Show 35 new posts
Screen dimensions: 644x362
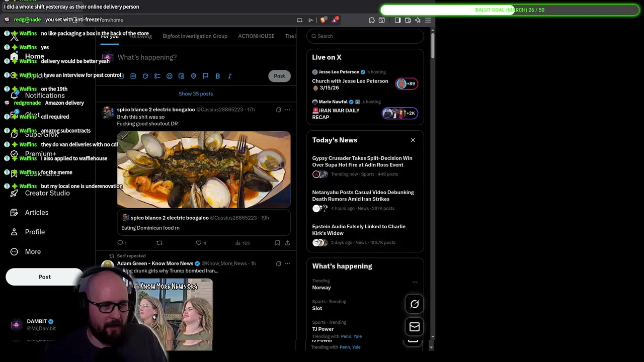click(x=196, y=94)
